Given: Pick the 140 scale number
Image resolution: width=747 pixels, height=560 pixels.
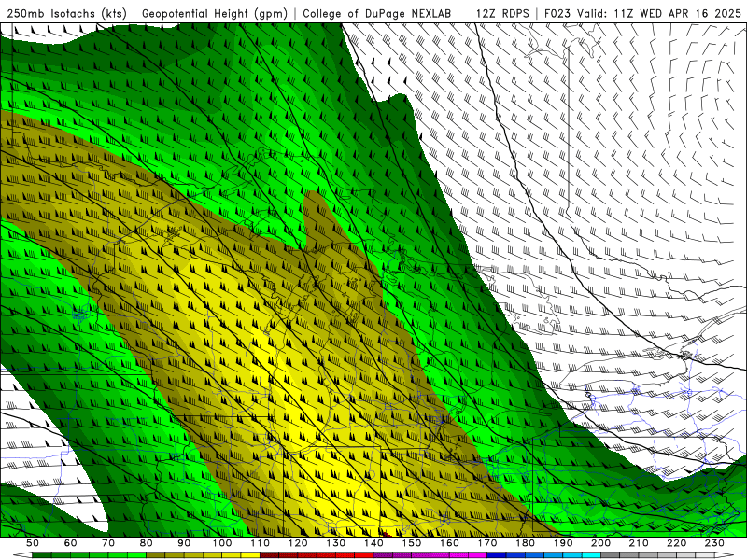Looking at the screenshot, I should (x=373, y=543).
